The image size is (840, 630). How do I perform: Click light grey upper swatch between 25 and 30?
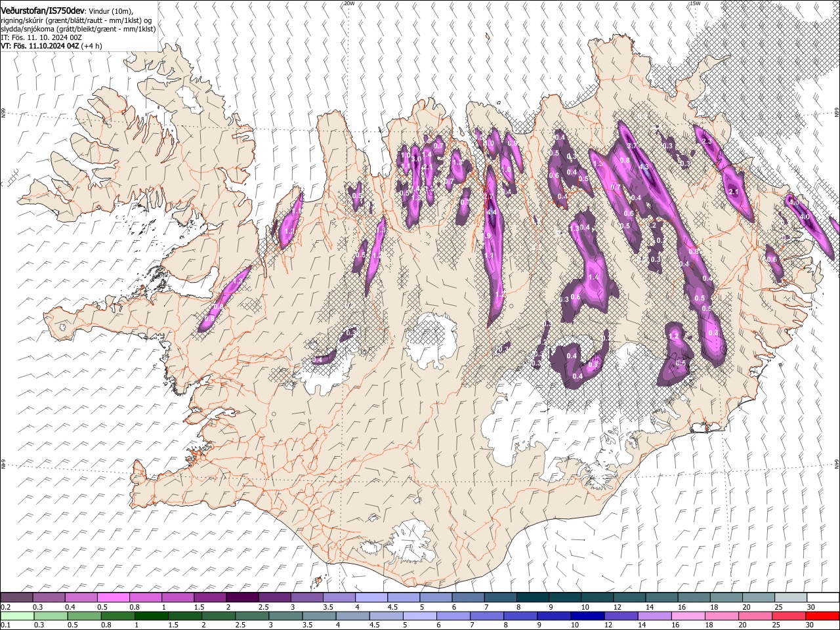pos(790,597)
